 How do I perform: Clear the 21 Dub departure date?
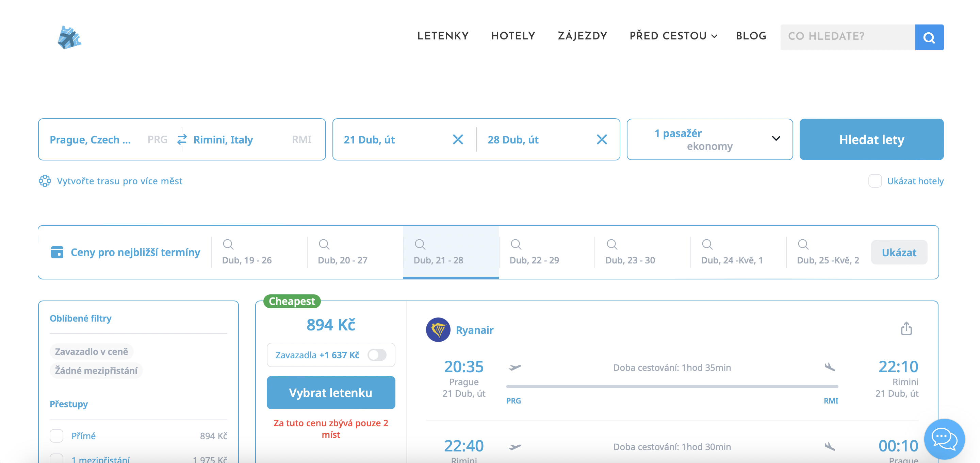tap(458, 139)
